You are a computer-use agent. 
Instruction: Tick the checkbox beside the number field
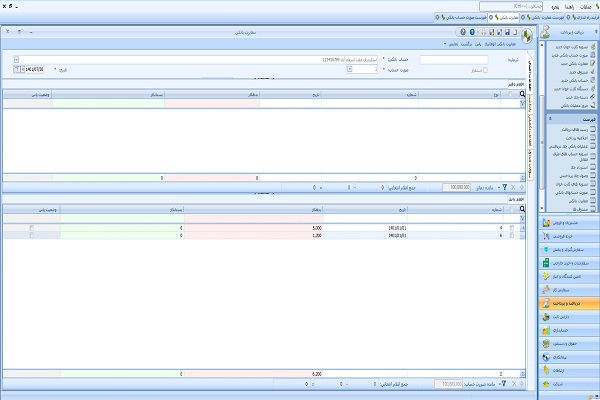coord(485,70)
